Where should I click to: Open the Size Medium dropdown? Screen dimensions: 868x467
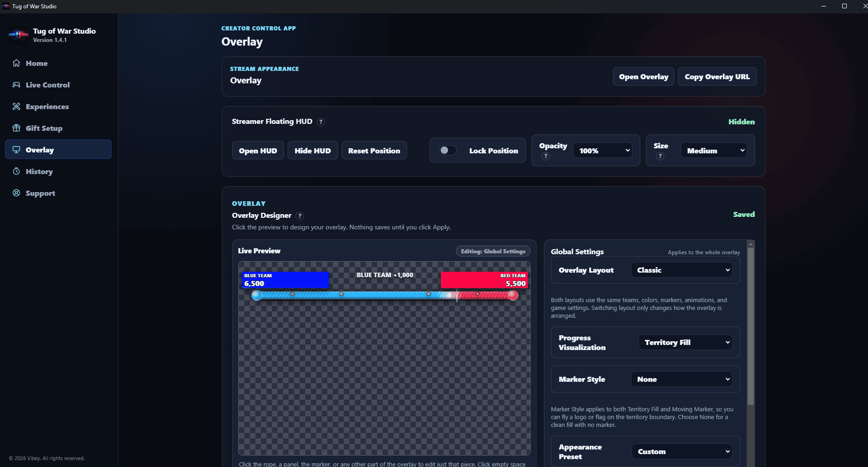(x=714, y=151)
